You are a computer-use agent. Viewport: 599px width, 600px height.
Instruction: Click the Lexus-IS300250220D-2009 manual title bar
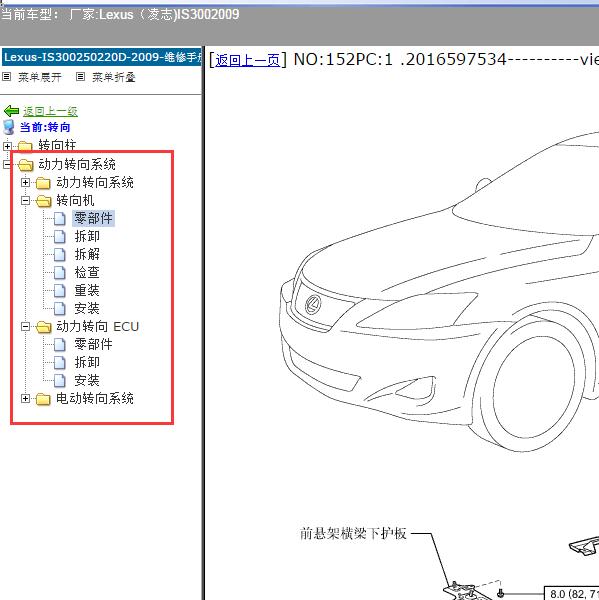tap(101, 57)
